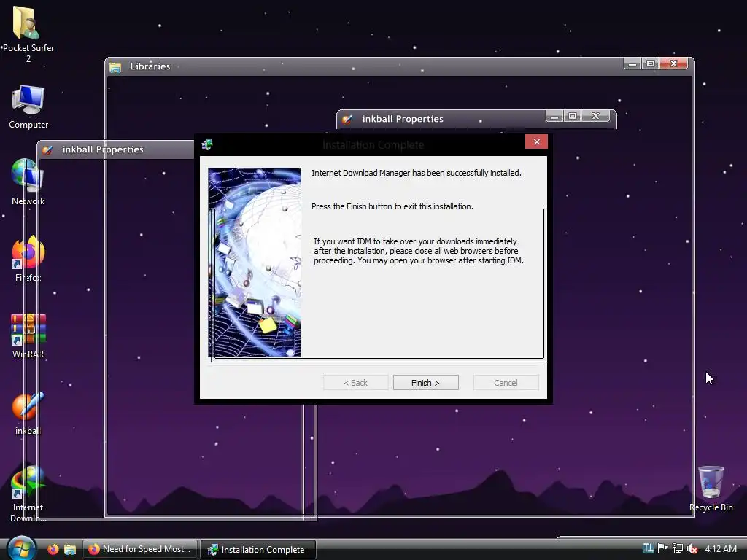747x560 pixels.
Task: Click the Libraries window folder icon
Action: [115, 67]
